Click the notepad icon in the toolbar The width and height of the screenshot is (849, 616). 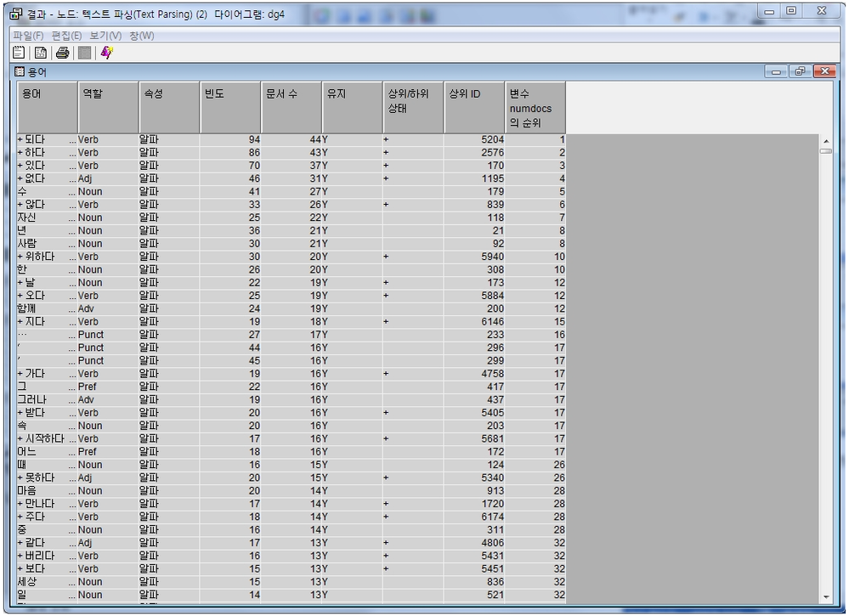tap(19, 53)
